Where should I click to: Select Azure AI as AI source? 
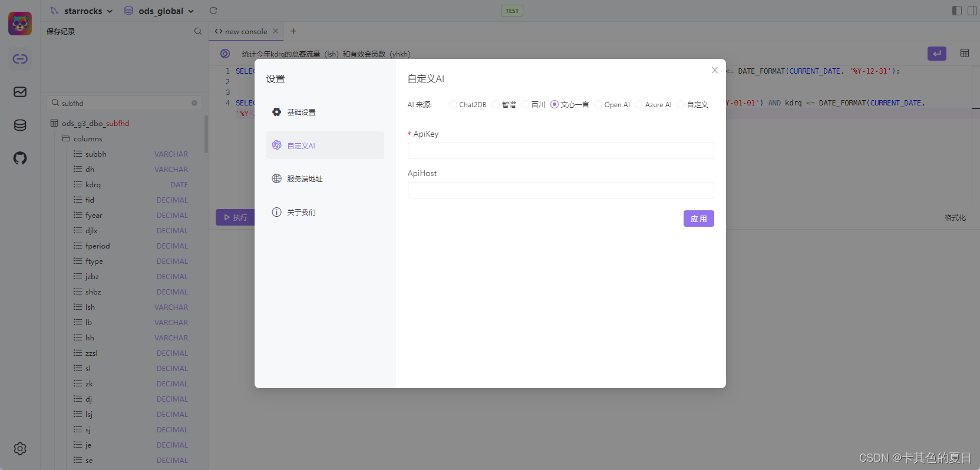click(638, 104)
